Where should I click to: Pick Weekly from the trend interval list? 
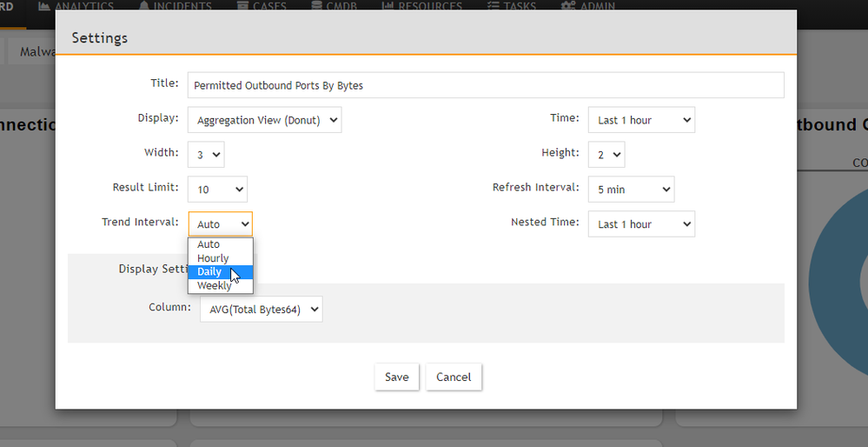215,285
